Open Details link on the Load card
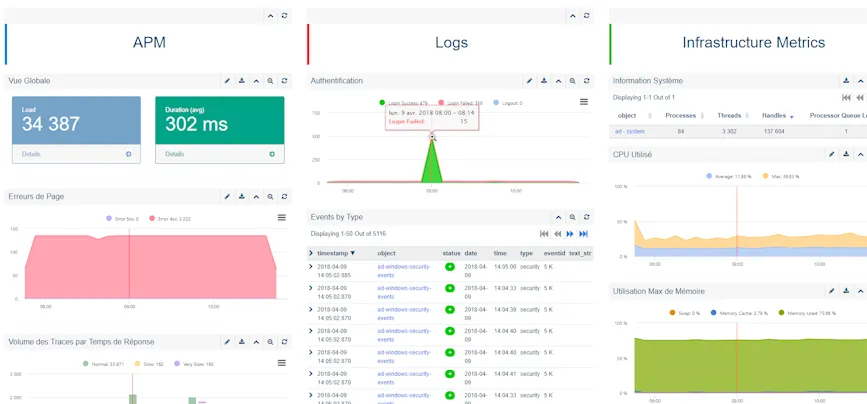This screenshot has height=404, width=867. click(x=33, y=154)
